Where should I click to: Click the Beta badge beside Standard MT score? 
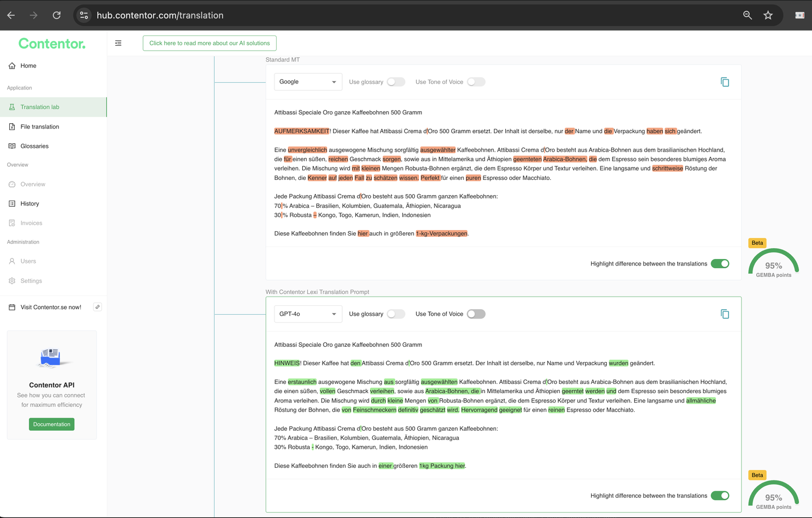tap(757, 243)
